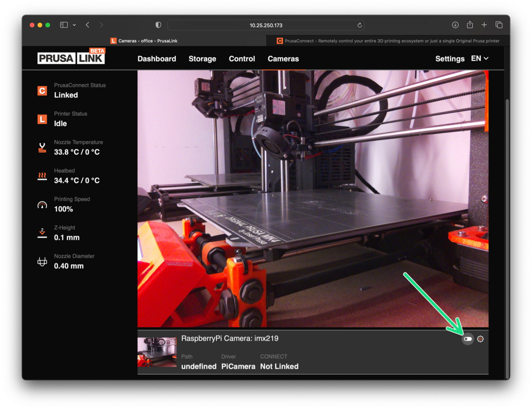Open the EN language dropdown
The image size is (532, 409).
480,58
